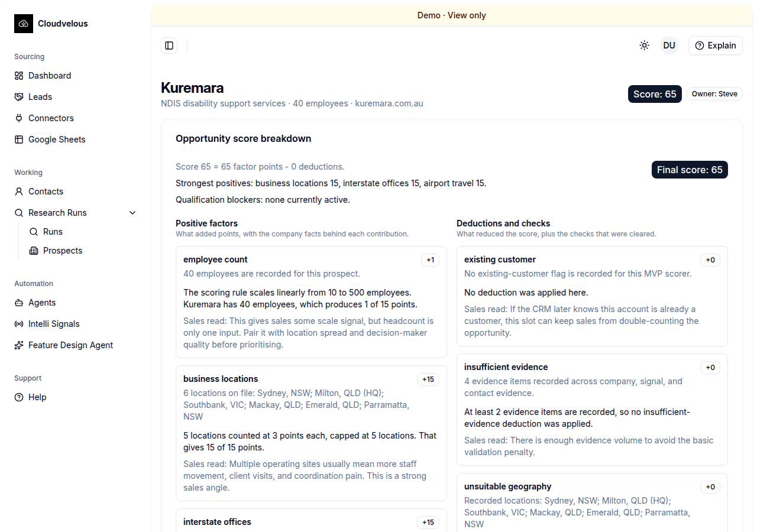Click the Research Runs magnifier icon
757x532 pixels.
tap(19, 213)
